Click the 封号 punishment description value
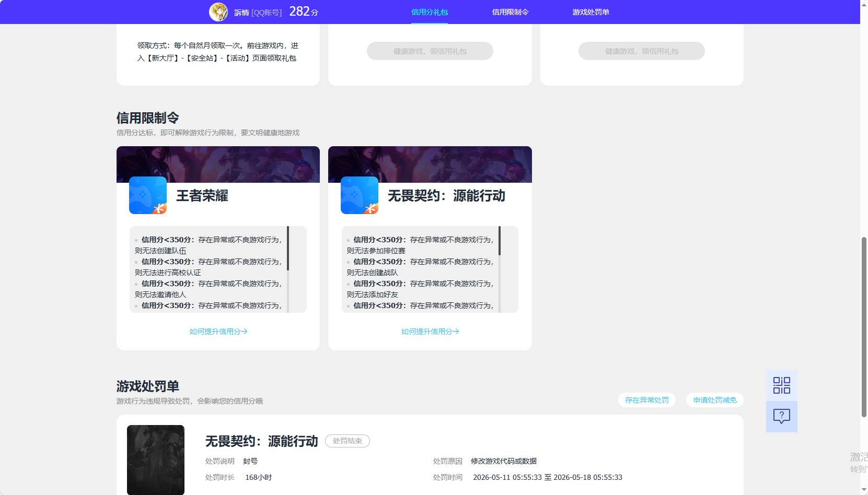 tap(250, 461)
